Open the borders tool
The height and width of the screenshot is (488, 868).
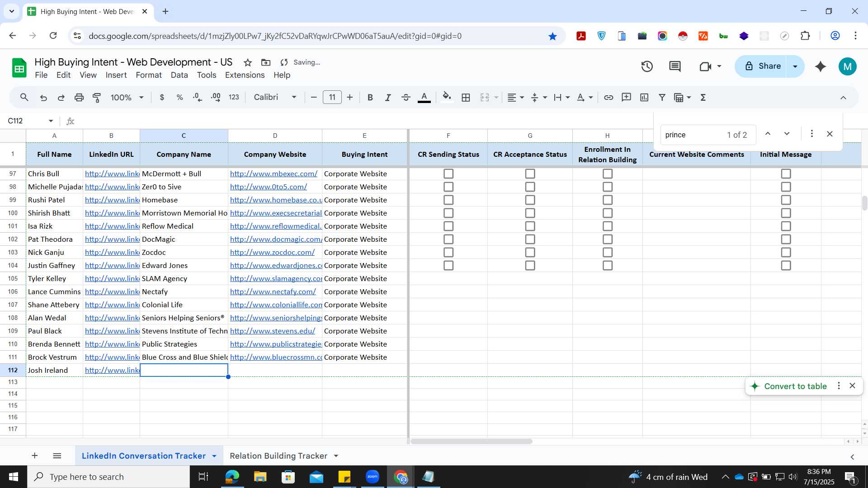[466, 98]
